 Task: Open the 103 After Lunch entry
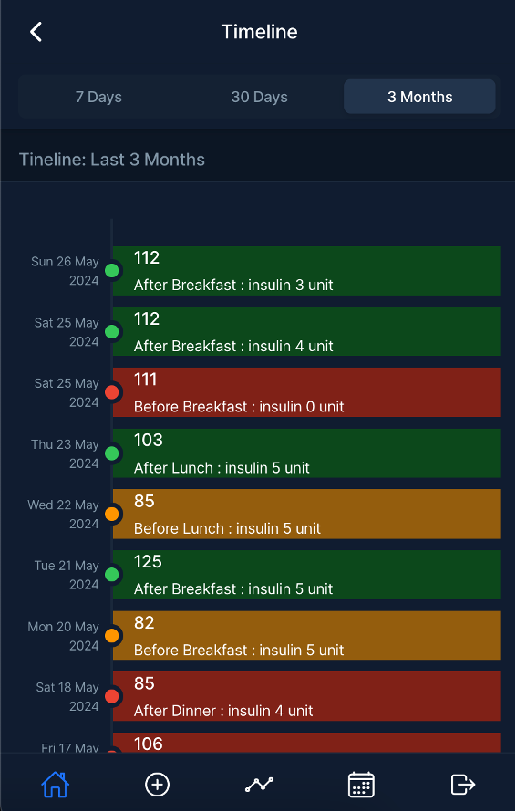(306, 453)
